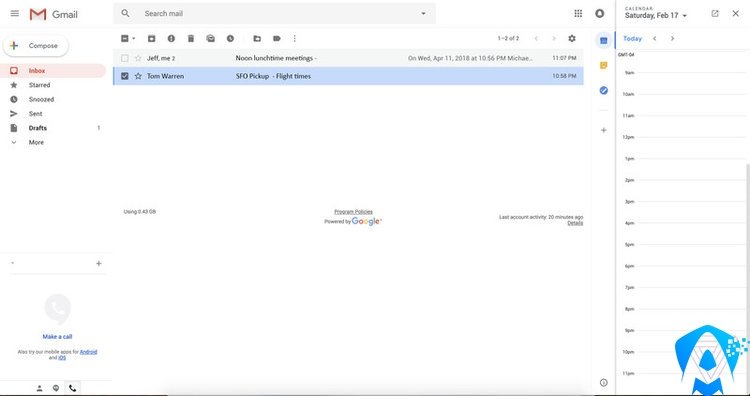Expand the Saturday, Feb 17 date dropdown

[x=685, y=16]
